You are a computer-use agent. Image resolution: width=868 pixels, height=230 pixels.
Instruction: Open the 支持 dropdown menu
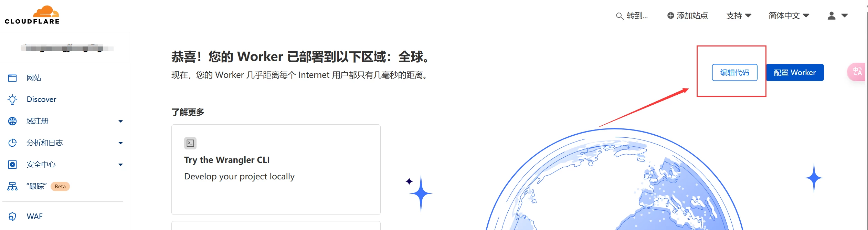(739, 15)
